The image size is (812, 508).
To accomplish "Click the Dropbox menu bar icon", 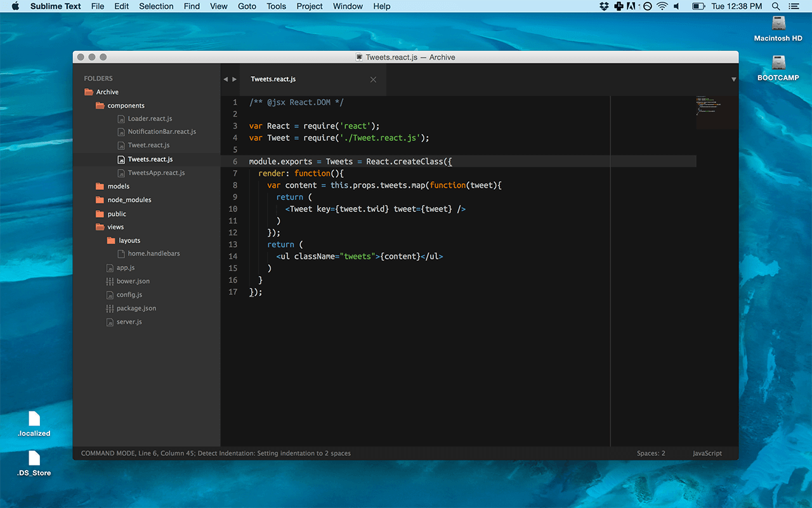I will [x=603, y=6].
